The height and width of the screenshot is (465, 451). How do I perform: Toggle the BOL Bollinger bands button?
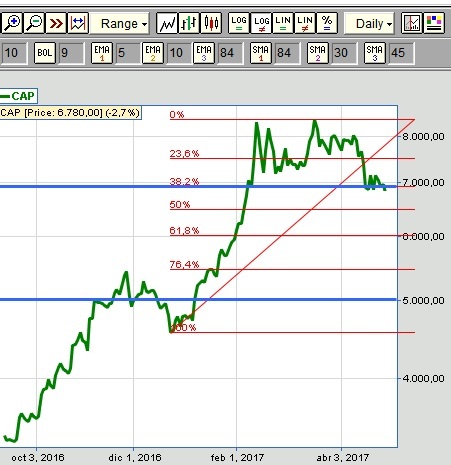point(45,53)
